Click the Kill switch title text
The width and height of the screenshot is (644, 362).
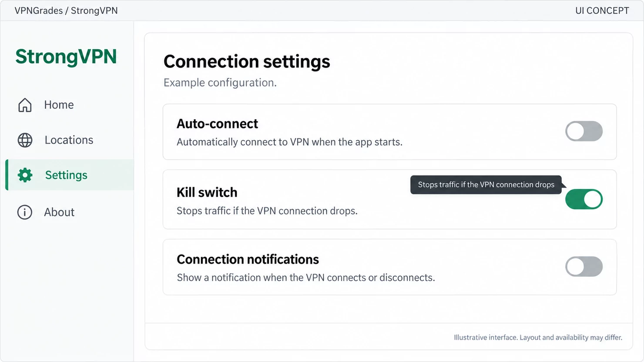207,192
